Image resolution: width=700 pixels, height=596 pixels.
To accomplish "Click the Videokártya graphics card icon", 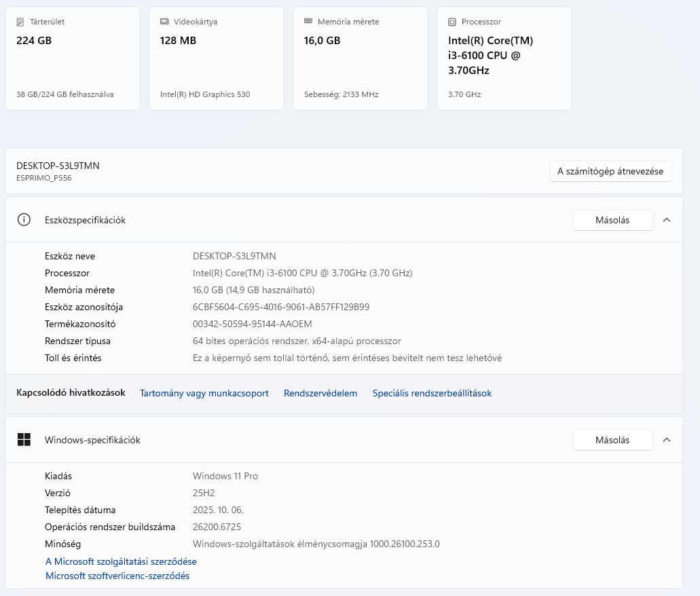I will [x=164, y=22].
